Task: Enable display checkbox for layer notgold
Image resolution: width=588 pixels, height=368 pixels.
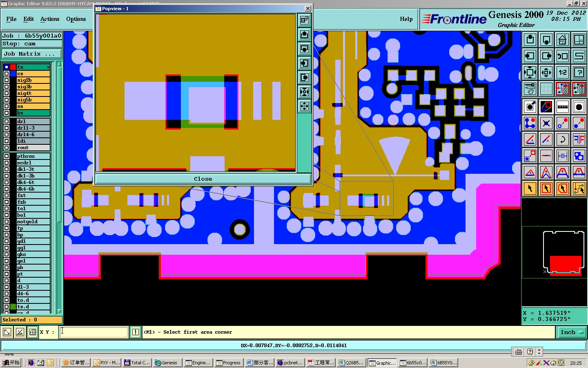Action: click(x=7, y=222)
